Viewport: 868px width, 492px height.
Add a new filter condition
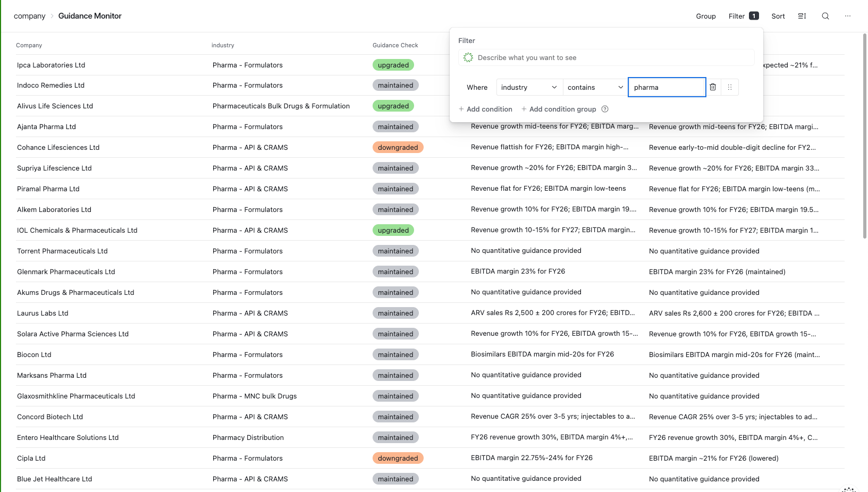485,109
